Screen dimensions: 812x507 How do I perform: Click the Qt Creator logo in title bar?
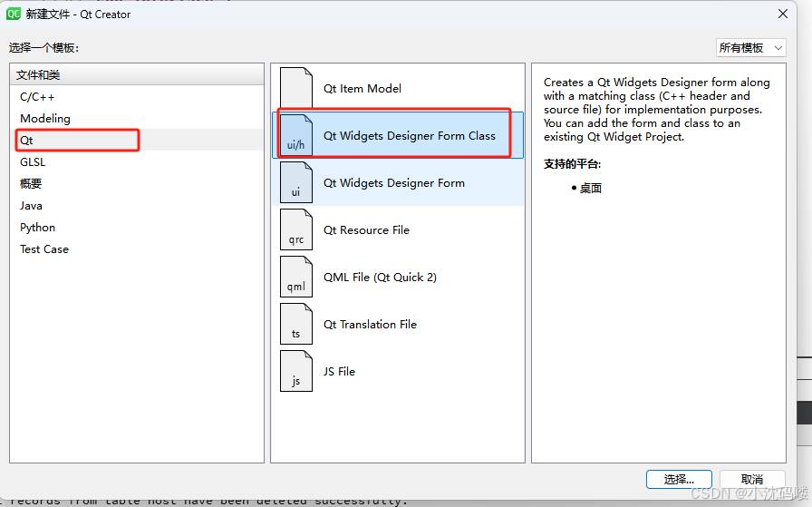tap(14, 14)
